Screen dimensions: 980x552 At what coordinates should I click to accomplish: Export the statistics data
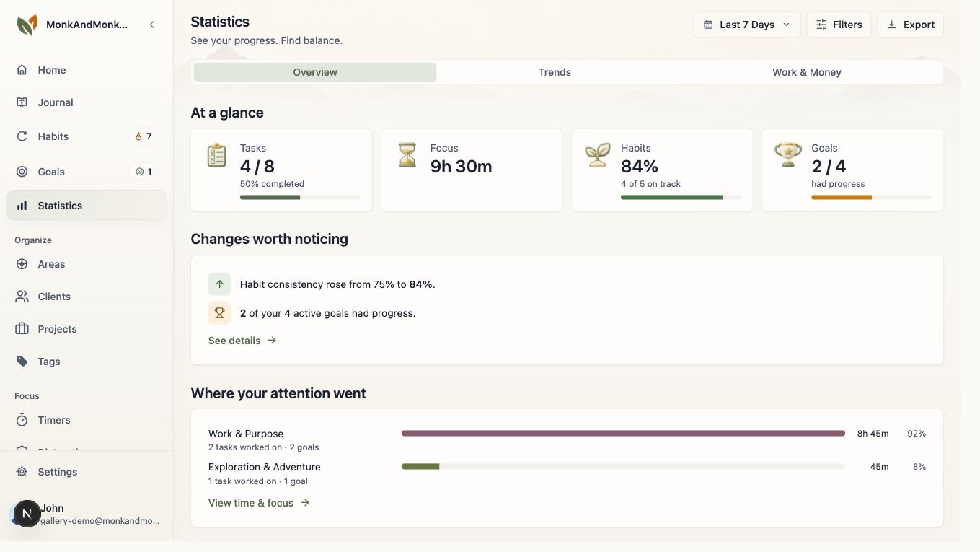[910, 25]
